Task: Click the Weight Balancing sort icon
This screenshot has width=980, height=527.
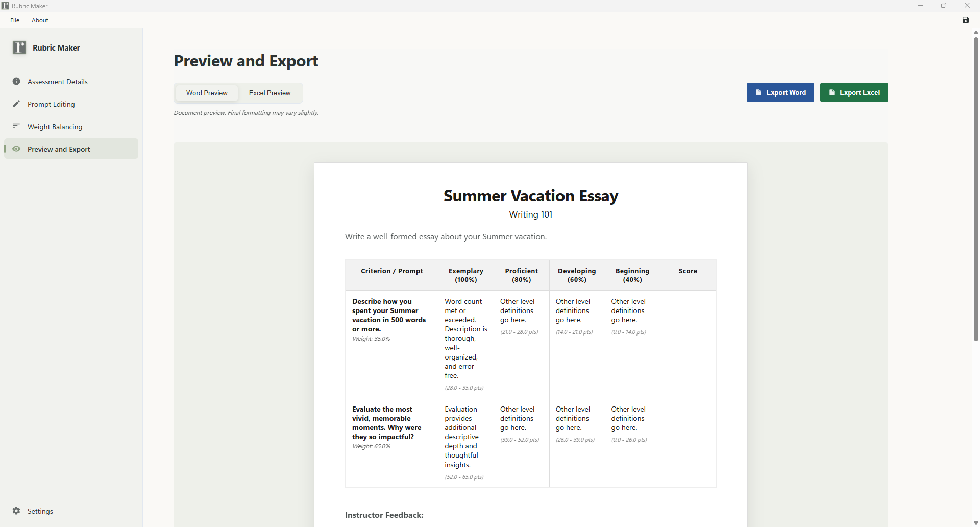Action: coord(16,126)
